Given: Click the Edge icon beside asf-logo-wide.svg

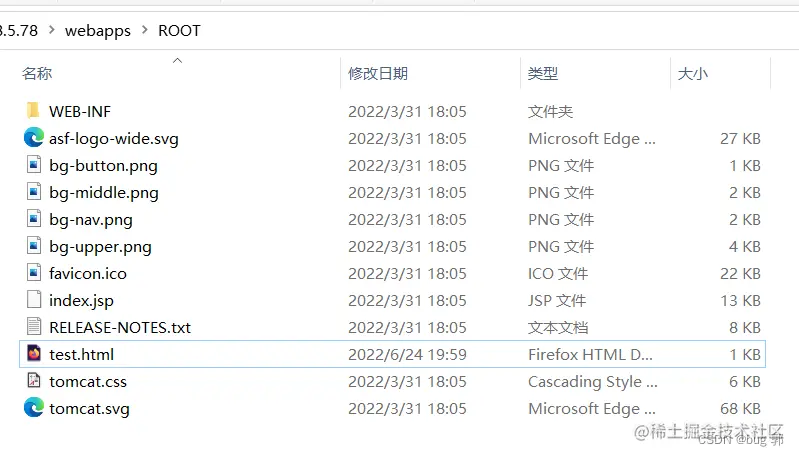Looking at the screenshot, I should point(34,138).
